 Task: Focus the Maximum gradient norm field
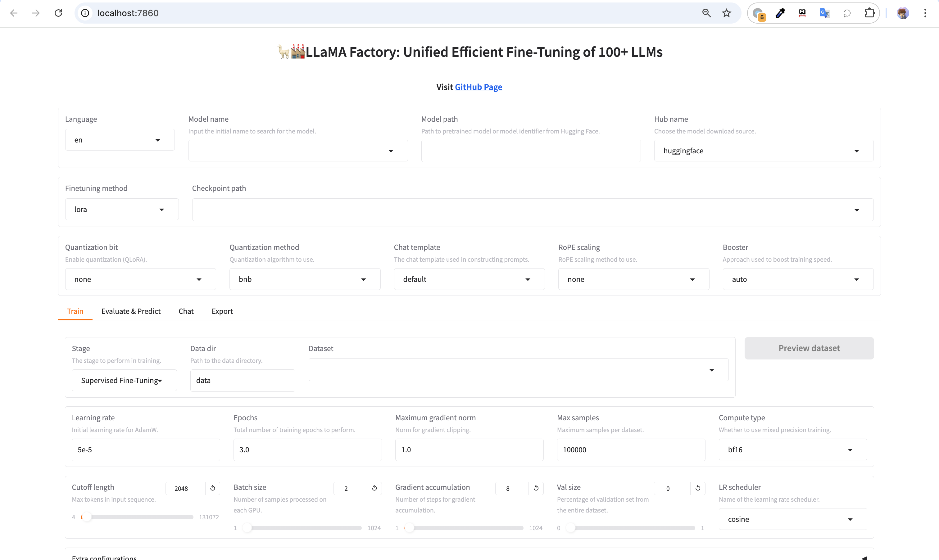(469, 450)
